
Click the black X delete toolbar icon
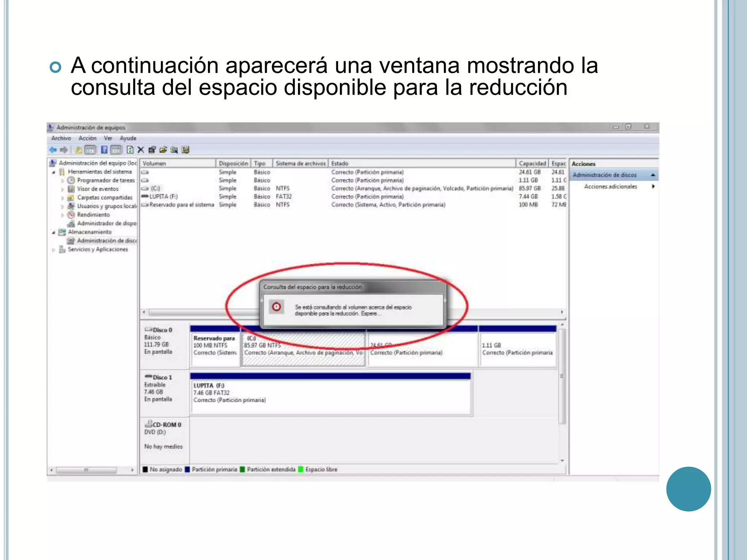tap(141, 150)
